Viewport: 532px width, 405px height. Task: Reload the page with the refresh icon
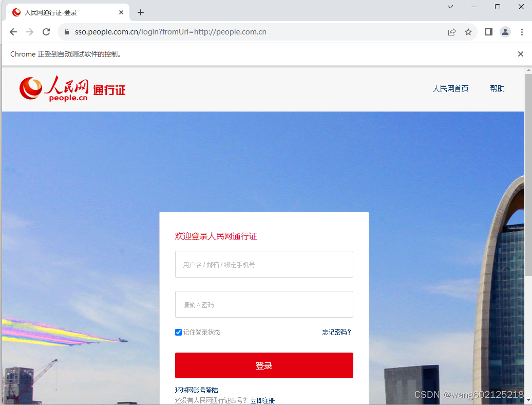[46, 32]
